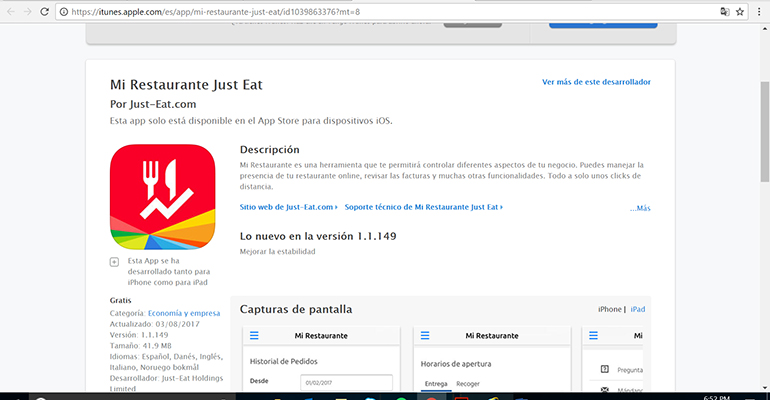
Task: Select the Recoger tab in screenshot
Action: [468, 384]
